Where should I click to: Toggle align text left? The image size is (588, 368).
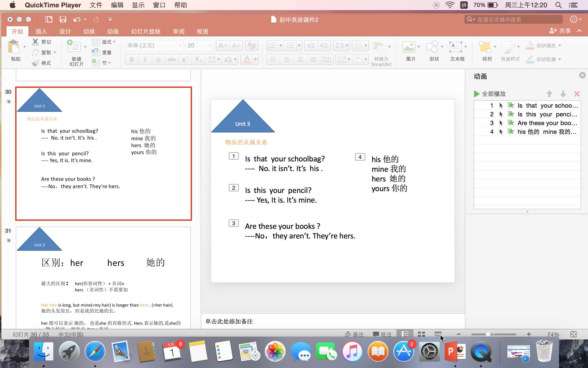click(x=273, y=59)
